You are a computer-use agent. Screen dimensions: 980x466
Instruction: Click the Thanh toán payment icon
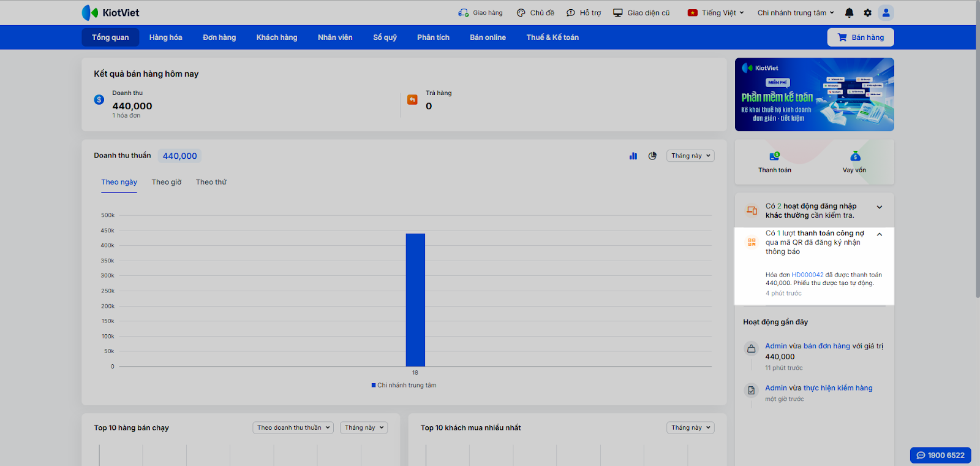point(775,156)
